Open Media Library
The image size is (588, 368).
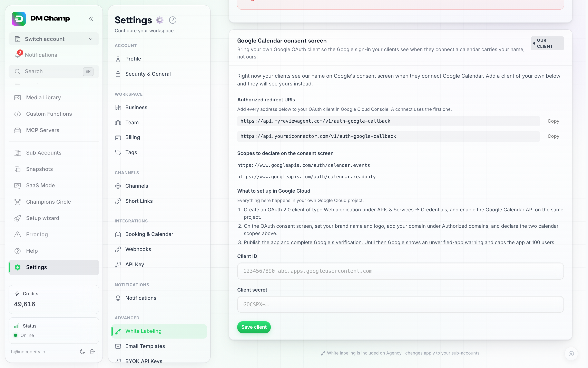[x=54, y=98]
